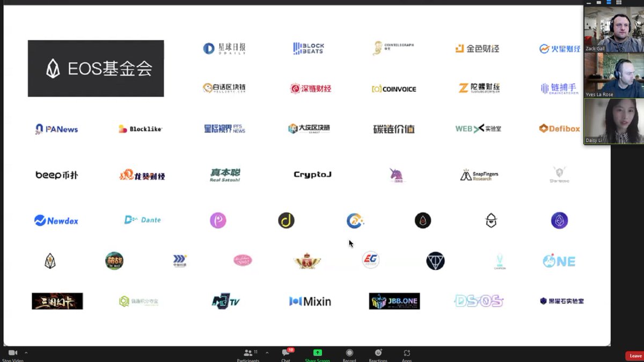The image size is (644, 362).
Task: Click the COINVOICE logo
Action: (x=394, y=89)
